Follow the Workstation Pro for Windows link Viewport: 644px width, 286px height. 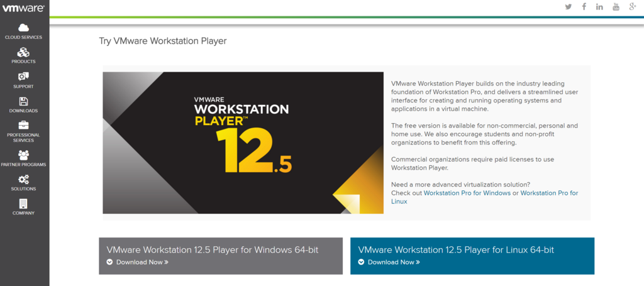coord(467,193)
